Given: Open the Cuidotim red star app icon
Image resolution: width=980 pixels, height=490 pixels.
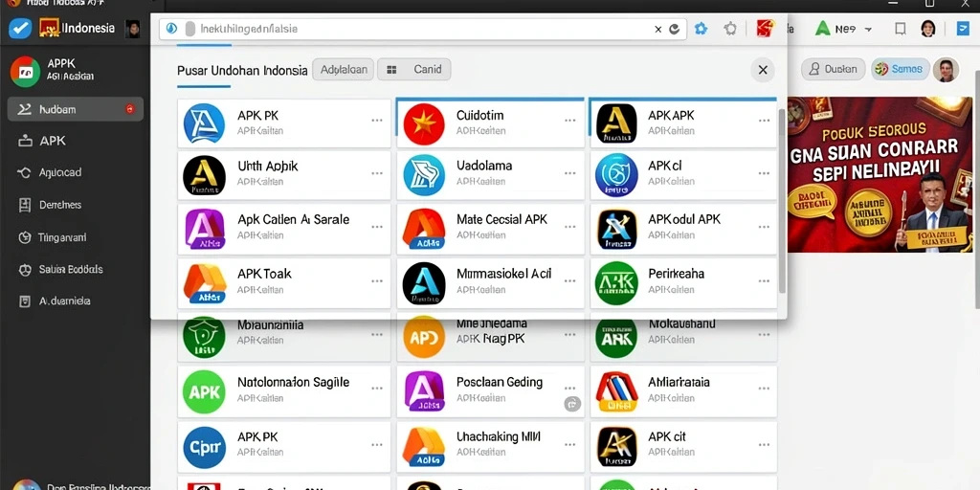Looking at the screenshot, I should click(424, 123).
